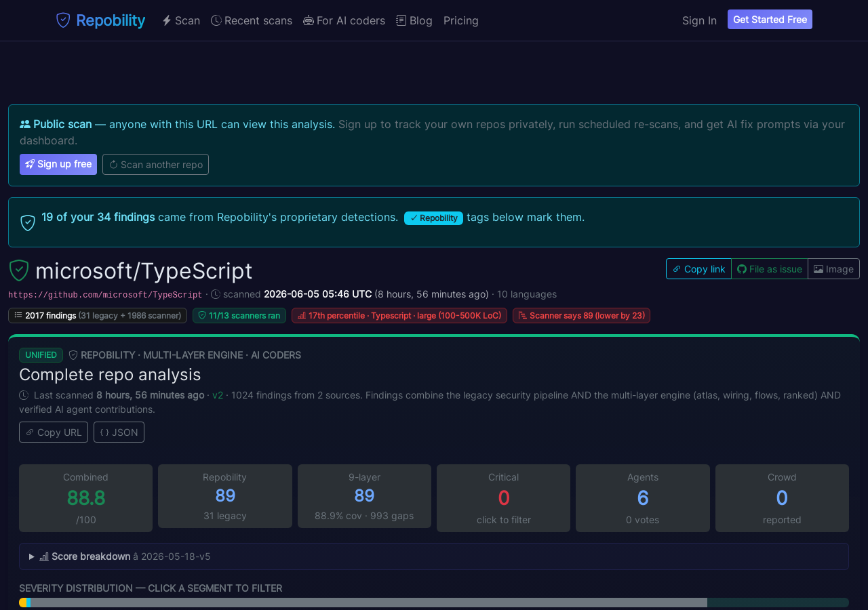Open the github.com/microsoft/TypeScript URL
868x610 pixels.
105,295
